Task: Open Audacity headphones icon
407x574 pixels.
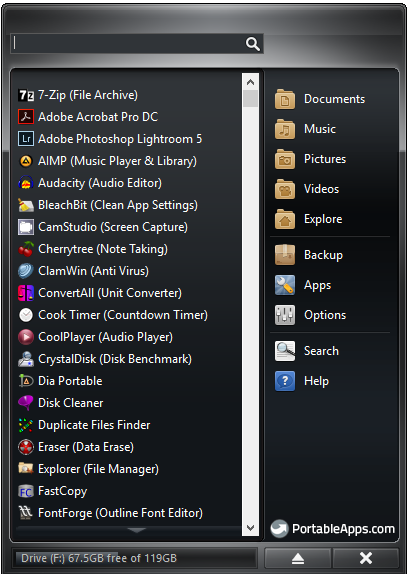Action: [x=26, y=183]
